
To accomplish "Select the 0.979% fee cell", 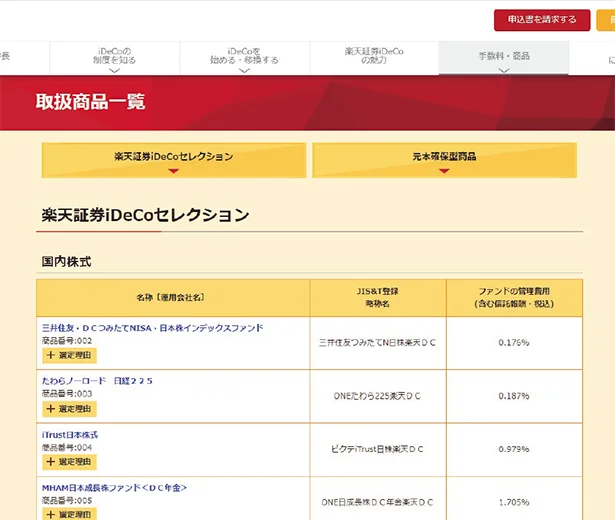I will [x=514, y=449].
